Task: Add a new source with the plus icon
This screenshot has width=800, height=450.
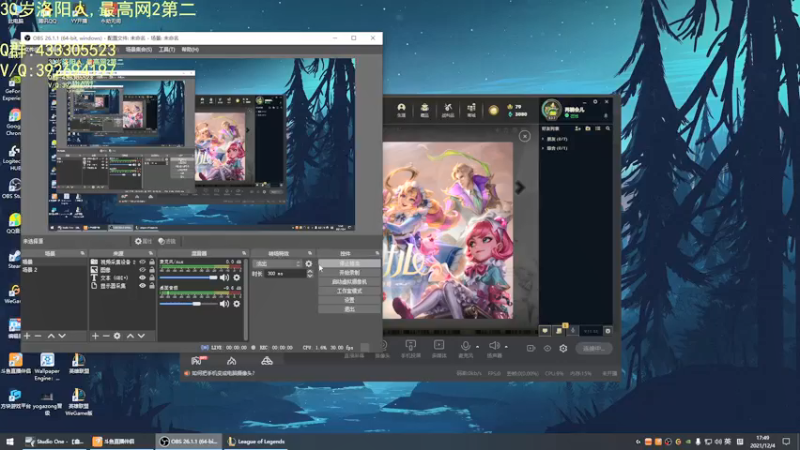Action: pos(95,336)
